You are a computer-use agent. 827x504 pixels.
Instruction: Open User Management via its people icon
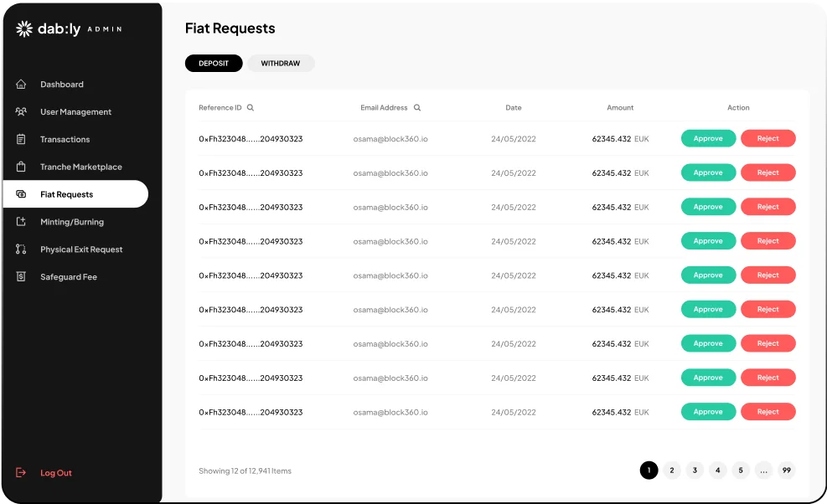pyautogui.click(x=21, y=111)
